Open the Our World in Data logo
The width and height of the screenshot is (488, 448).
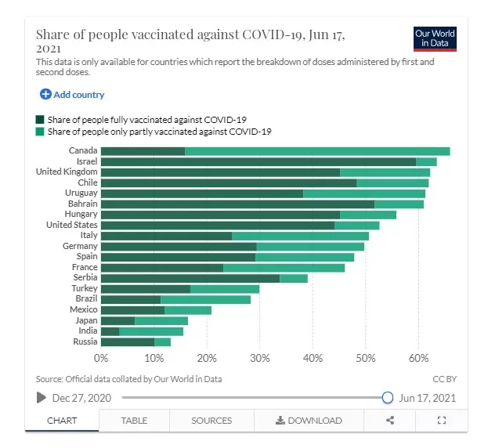435,39
